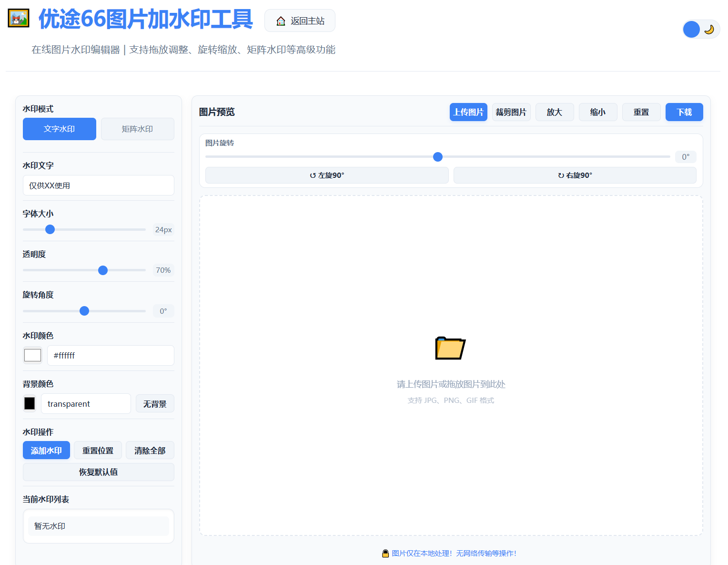Click the 图片仅在本地处理 notice text
Viewport: 728px width, 565px height.
pos(454,554)
